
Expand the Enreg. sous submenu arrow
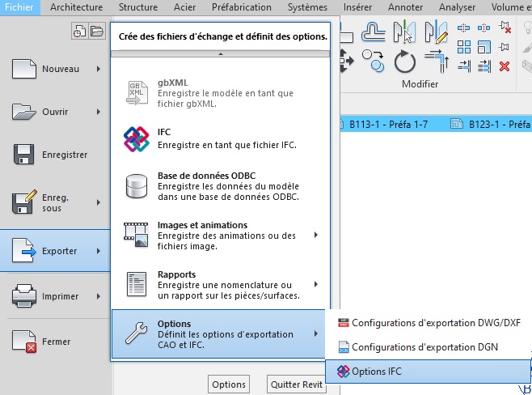[99, 203]
